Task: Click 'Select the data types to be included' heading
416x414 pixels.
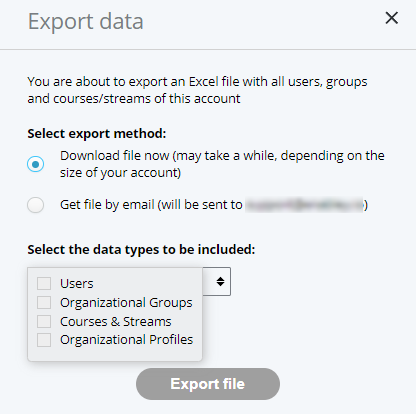Action: (x=141, y=249)
